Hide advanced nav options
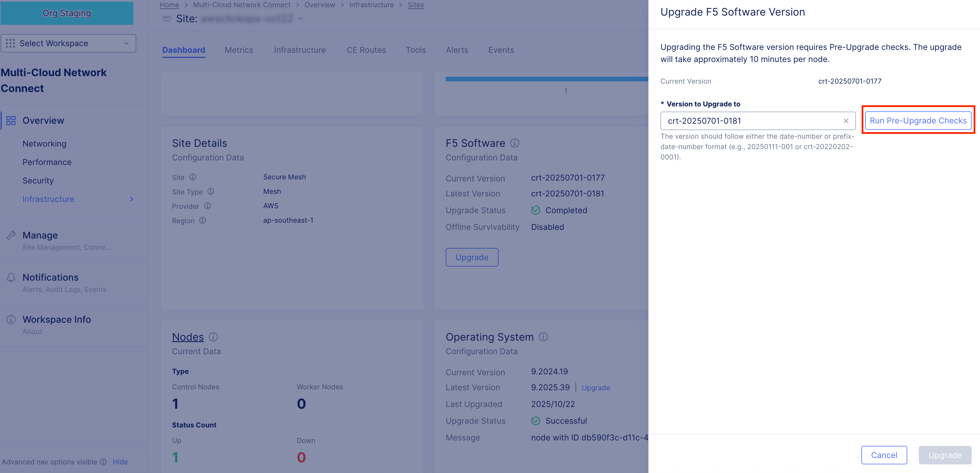The width and height of the screenshot is (980, 473). pyautogui.click(x=120, y=461)
